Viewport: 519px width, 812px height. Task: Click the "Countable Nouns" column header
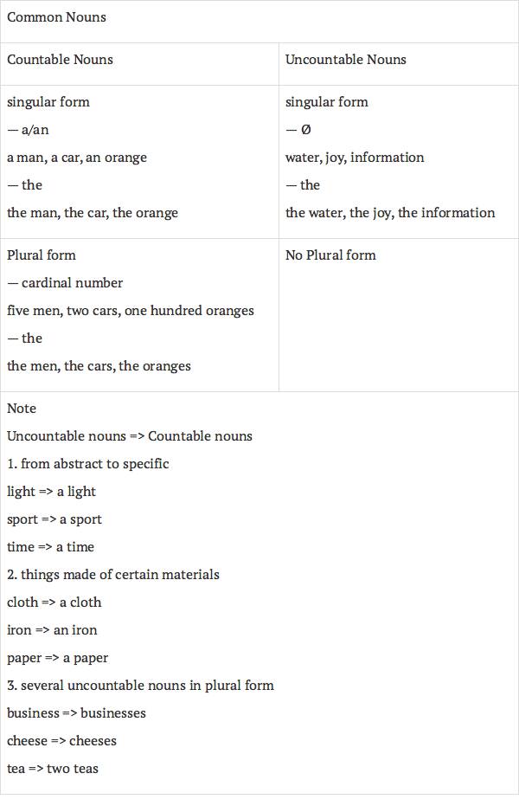pyautogui.click(x=60, y=60)
